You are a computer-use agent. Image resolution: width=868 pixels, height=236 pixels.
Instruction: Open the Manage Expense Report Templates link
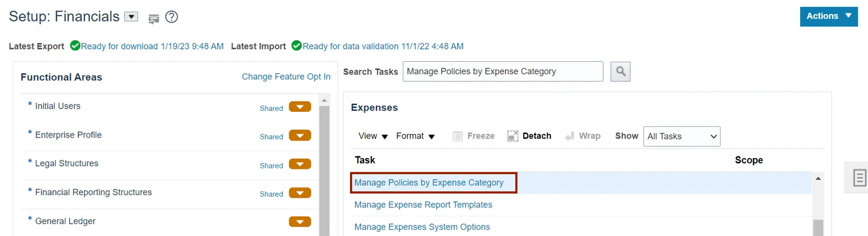pos(423,205)
